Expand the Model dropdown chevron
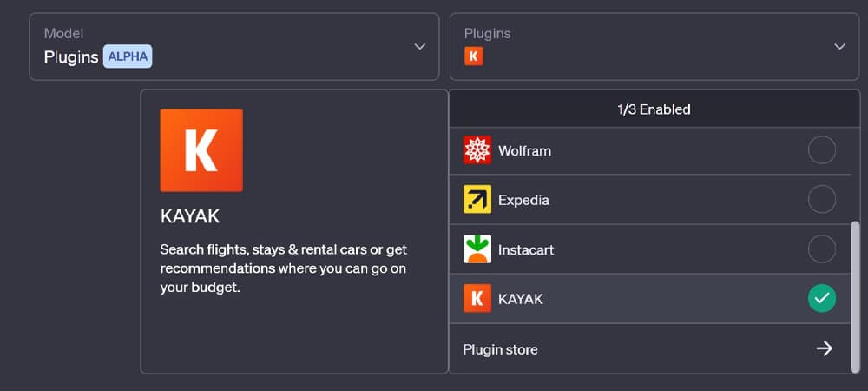Viewport: 868px width, 391px height. [419, 47]
